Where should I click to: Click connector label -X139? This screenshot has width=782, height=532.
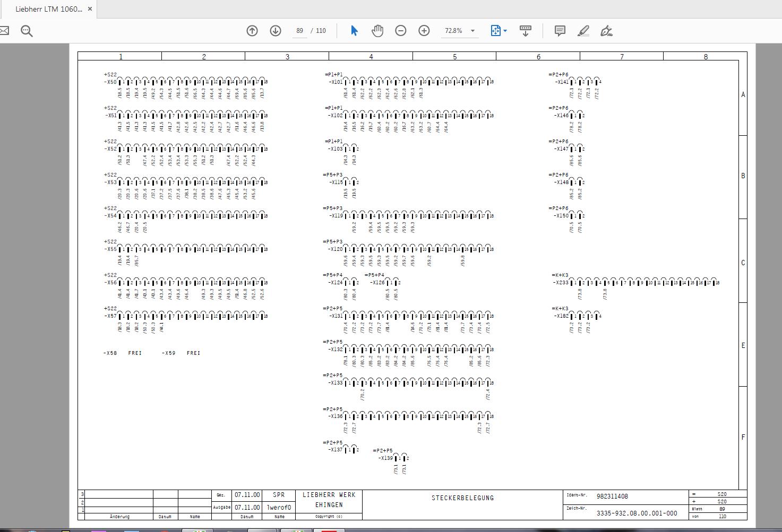[385, 458]
